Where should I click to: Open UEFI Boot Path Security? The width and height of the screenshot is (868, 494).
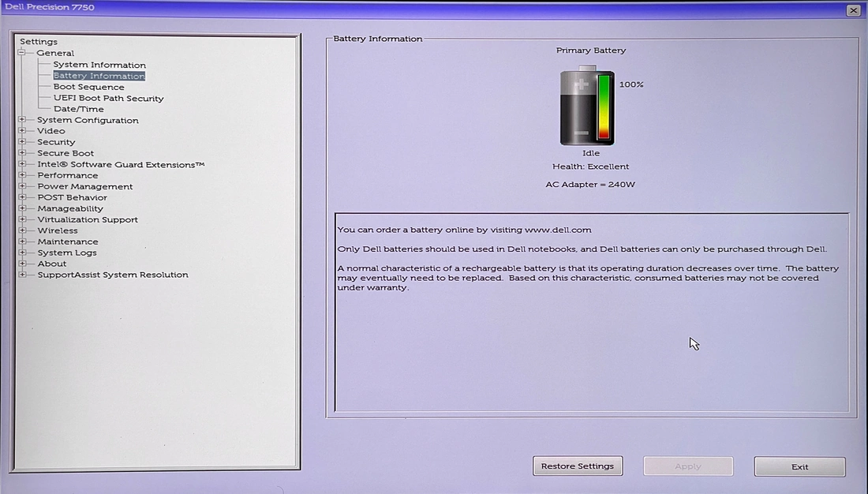click(108, 98)
